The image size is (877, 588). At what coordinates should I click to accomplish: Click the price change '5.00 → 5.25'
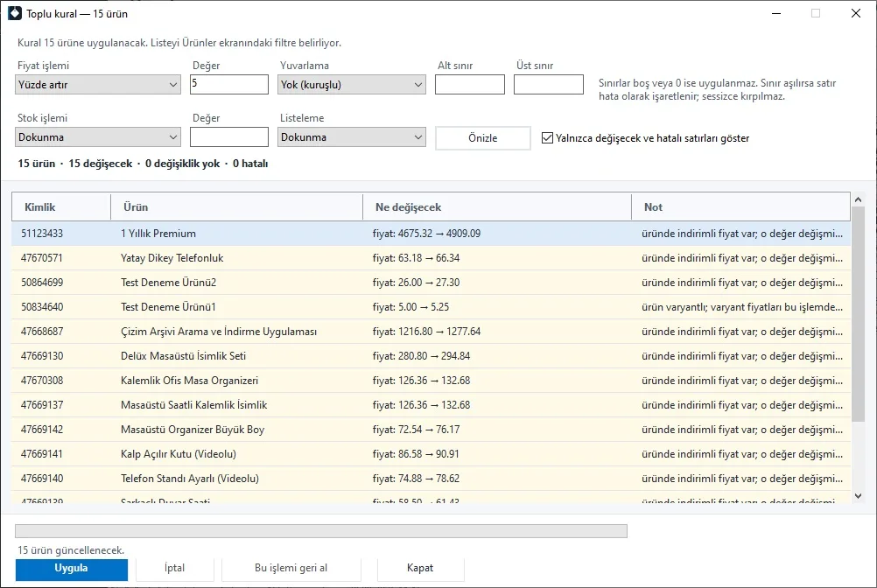(x=424, y=307)
